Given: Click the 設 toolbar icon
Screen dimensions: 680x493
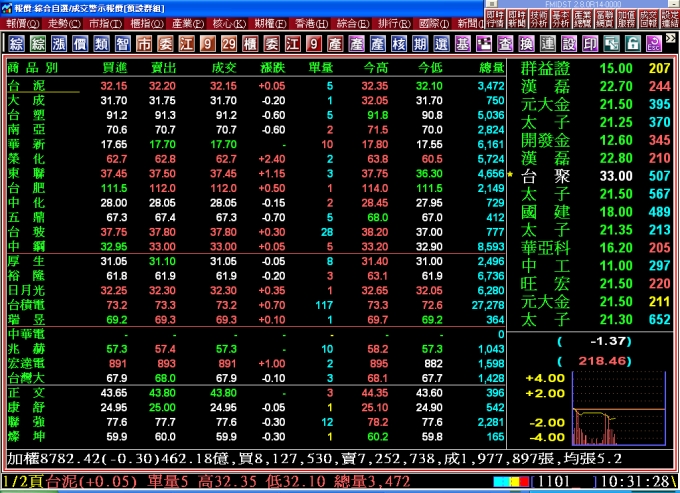Looking at the screenshot, I should click(569, 43).
